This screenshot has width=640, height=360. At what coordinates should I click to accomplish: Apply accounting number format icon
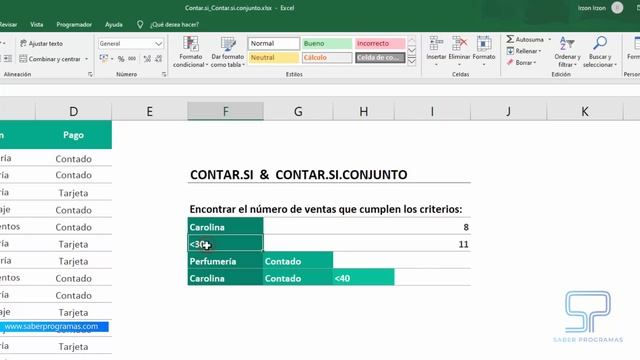[x=104, y=58]
